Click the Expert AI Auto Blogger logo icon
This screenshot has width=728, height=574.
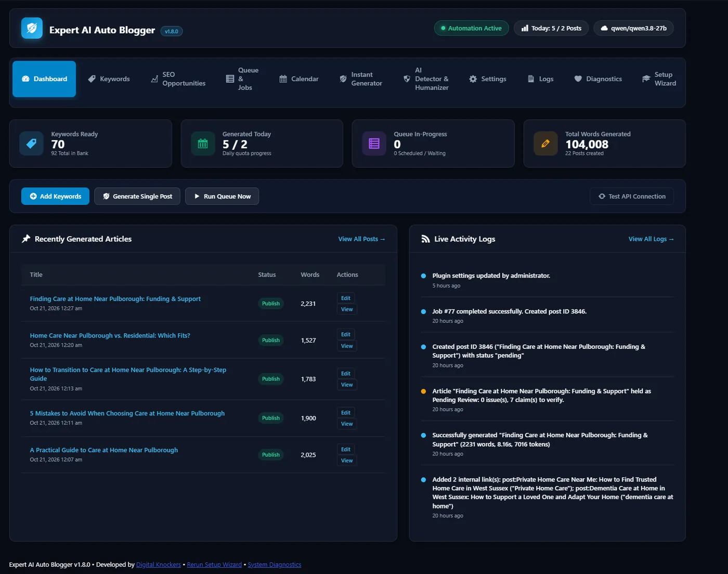(32, 28)
